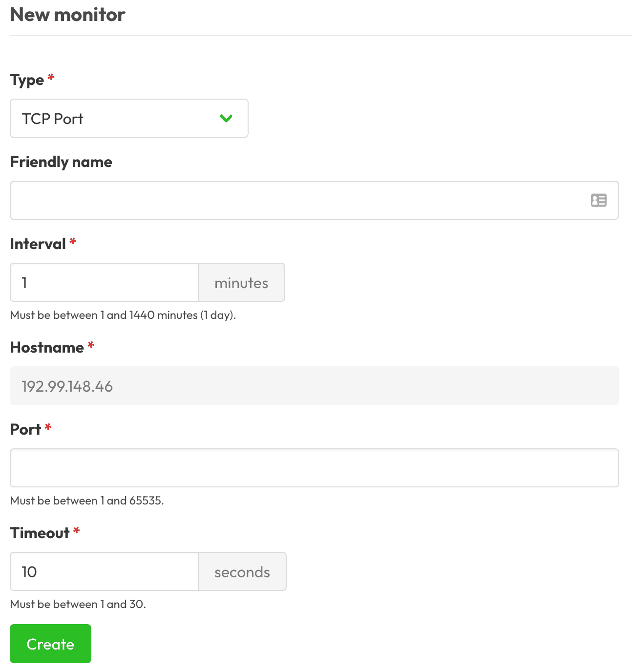Click the contact card icon in Friendly name
The height and width of the screenshot is (672, 632).
(598, 200)
